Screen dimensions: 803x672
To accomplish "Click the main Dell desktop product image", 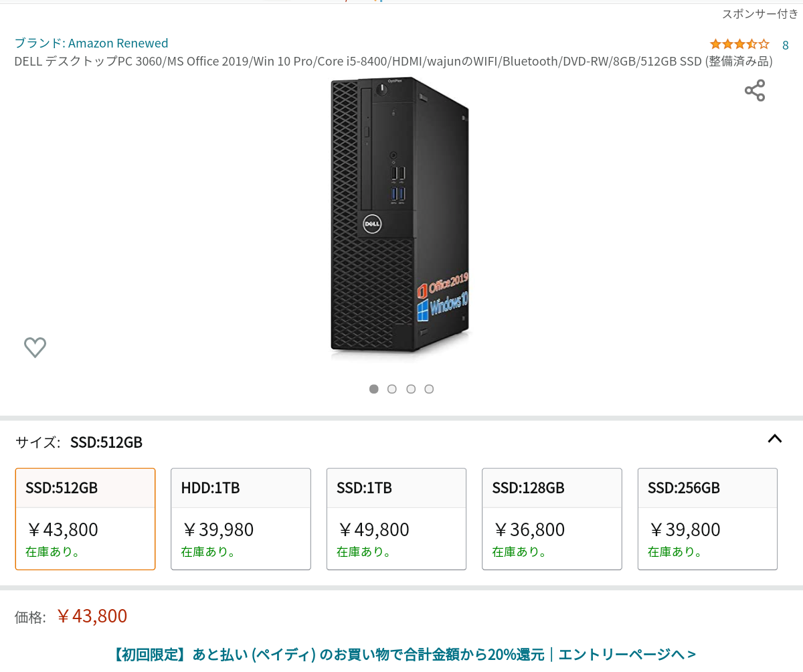I will coord(400,214).
